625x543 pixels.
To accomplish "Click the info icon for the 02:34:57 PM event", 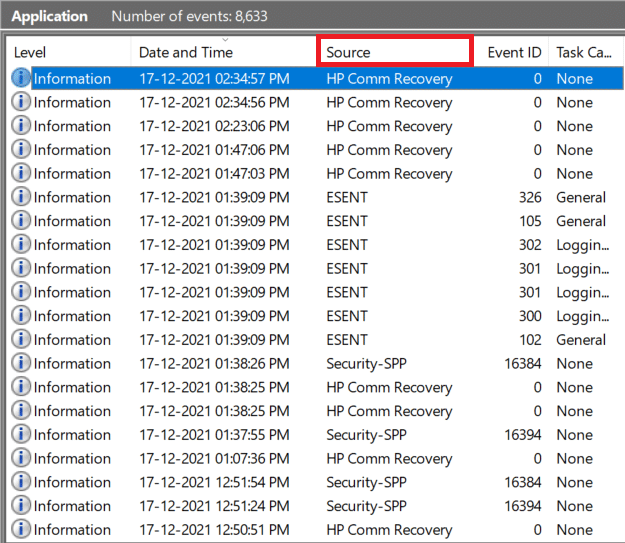I will [x=21, y=78].
